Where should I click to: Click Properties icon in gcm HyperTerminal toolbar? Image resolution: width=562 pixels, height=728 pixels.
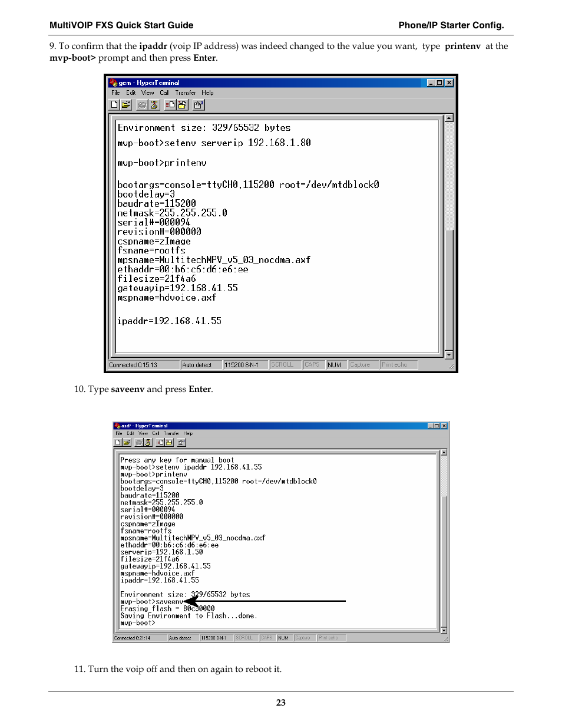coord(199,105)
